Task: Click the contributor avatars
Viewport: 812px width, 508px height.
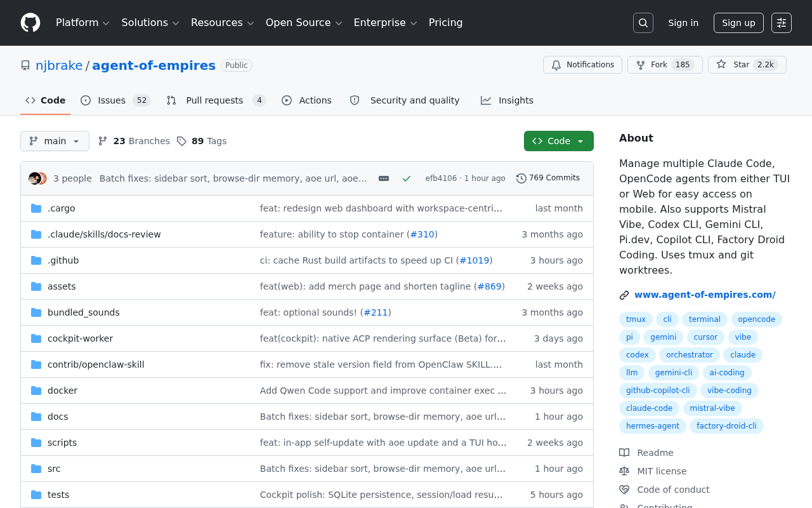Action: coord(38,178)
